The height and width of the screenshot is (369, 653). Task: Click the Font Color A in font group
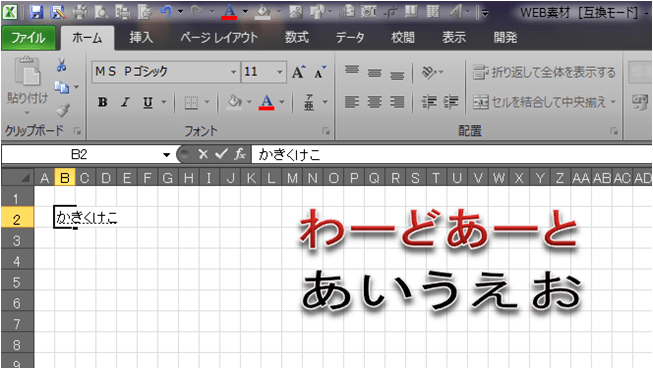click(x=267, y=102)
